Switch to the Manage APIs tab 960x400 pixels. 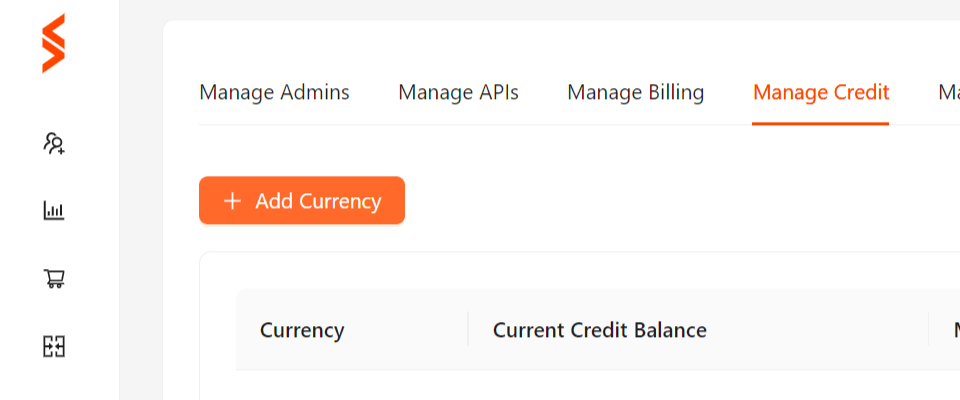click(459, 92)
